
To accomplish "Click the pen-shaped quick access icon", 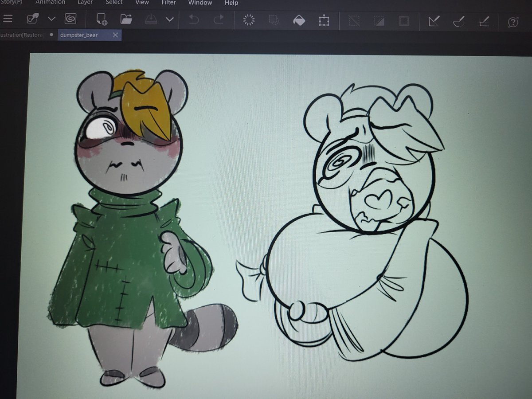I will pyautogui.click(x=32, y=19).
